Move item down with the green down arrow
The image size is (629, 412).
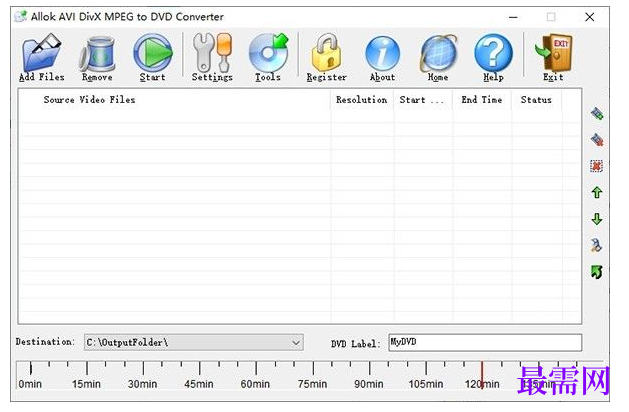coord(597,219)
